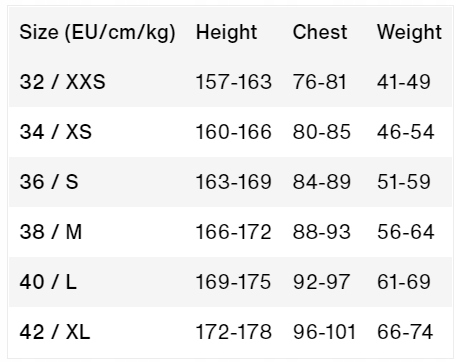Click the 172-178 height cell
This screenshot has width=458, height=362.
tap(234, 332)
